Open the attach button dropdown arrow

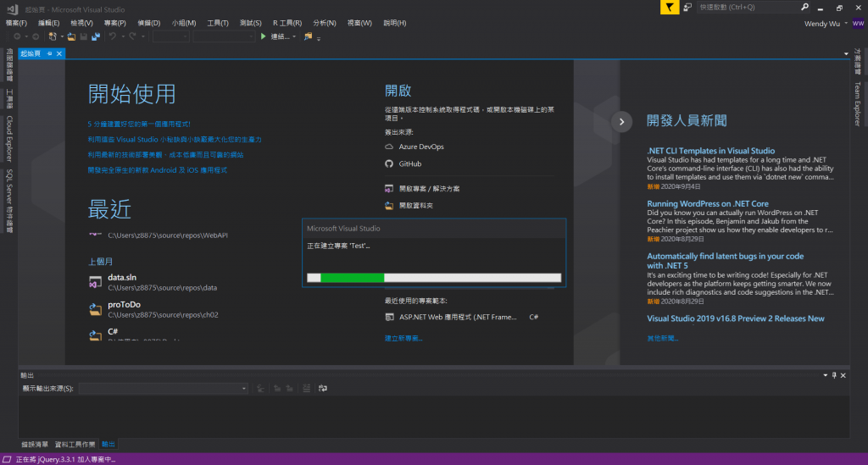pyautogui.click(x=294, y=36)
